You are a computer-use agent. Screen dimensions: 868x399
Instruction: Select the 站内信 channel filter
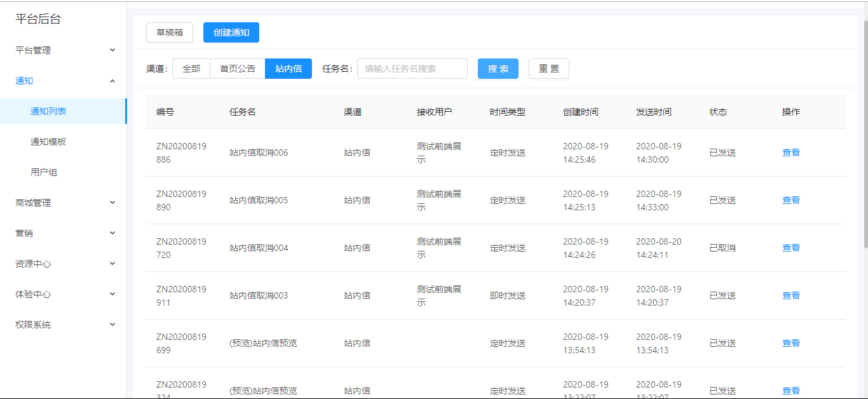tap(288, 69)
